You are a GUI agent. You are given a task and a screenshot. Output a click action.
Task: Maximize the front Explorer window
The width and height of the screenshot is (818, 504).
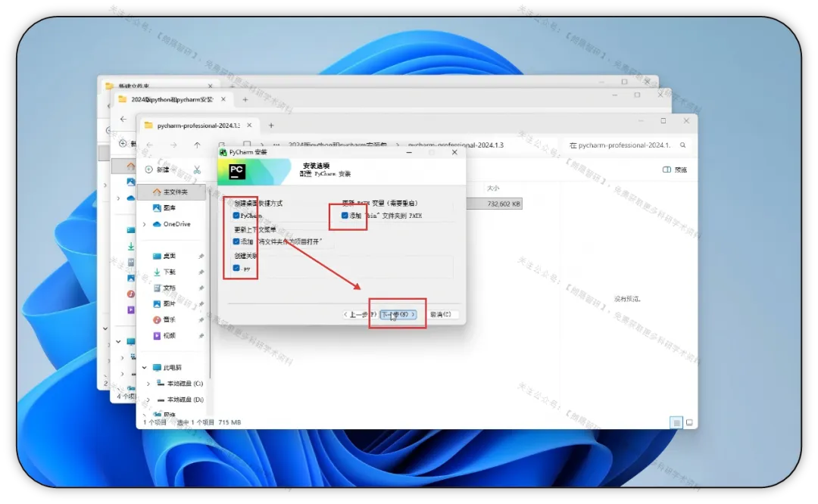pos(663,121)
